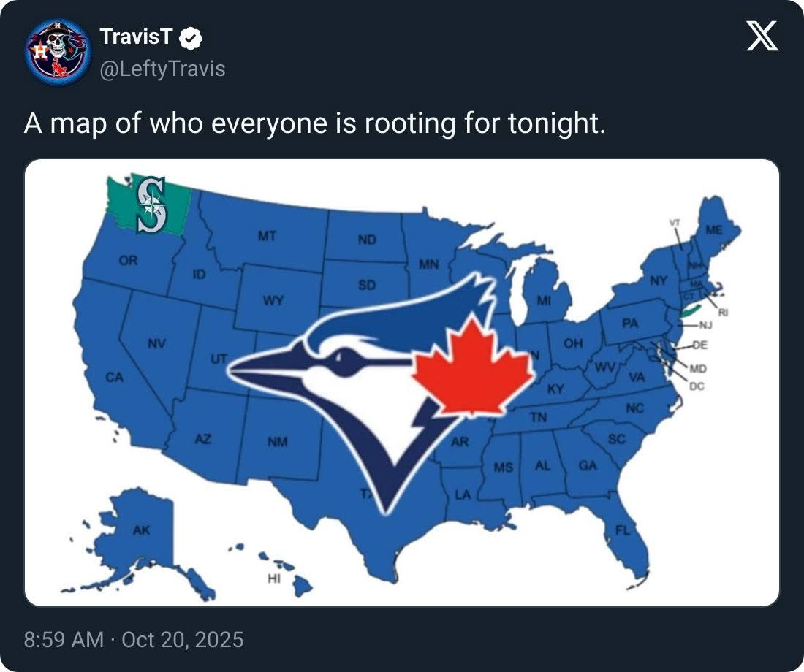Open the @LeftyTravis handle link
Image resolution: width=804 pixels, height=672 pixels.
tap(161, 69)
